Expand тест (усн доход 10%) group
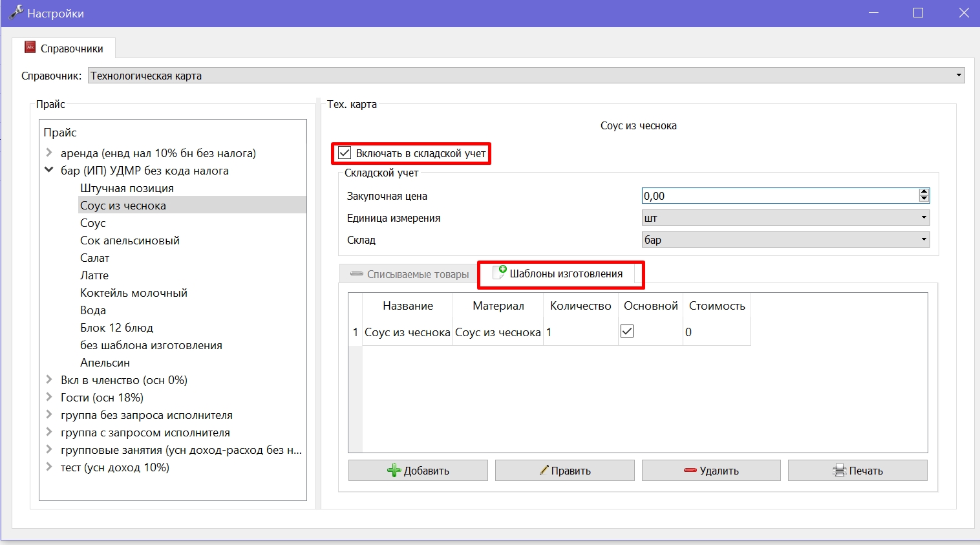The width and height of the screenshot is (980, 545). 49,467
